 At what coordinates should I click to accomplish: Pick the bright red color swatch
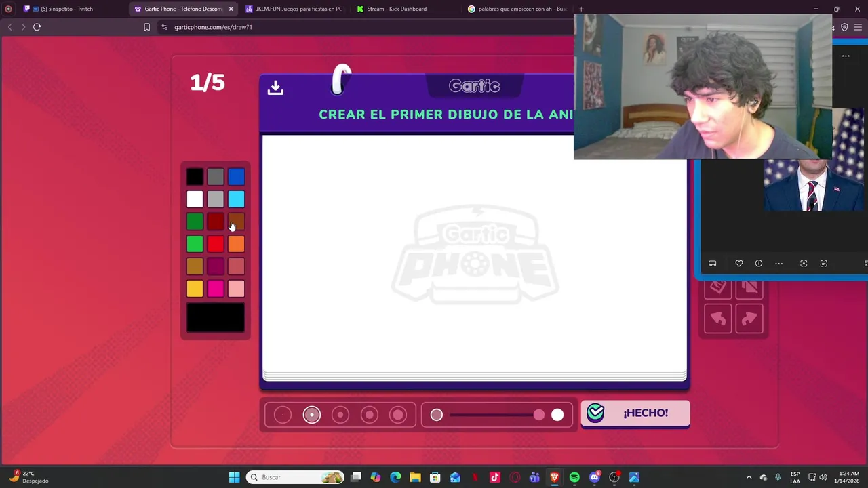click(x=216, y=244)
